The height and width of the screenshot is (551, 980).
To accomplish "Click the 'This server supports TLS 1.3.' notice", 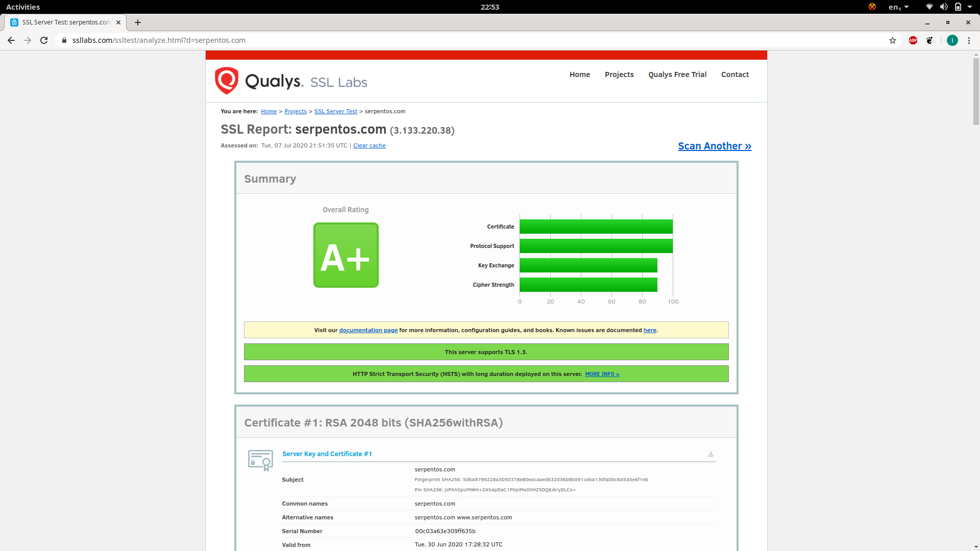I will 486,352.
